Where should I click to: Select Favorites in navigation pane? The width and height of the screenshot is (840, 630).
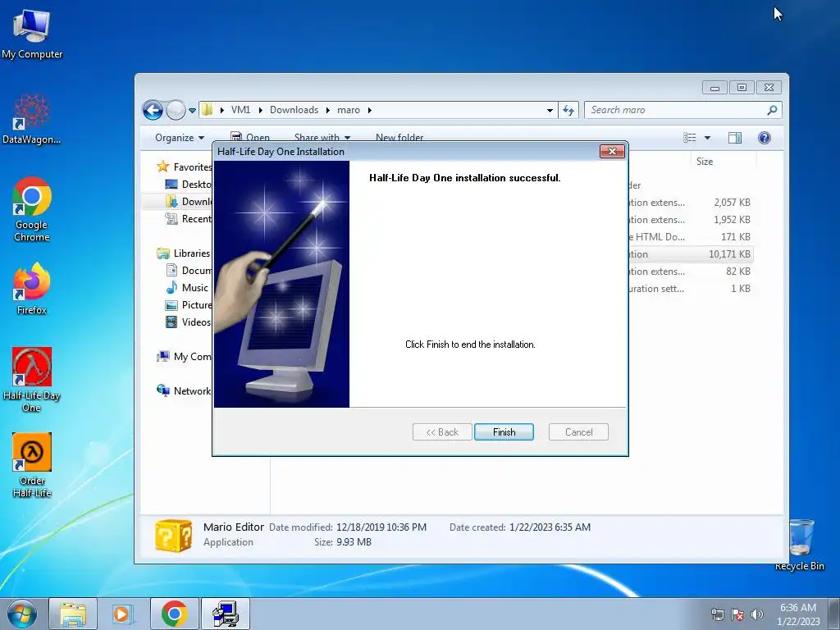pos(184,167)
